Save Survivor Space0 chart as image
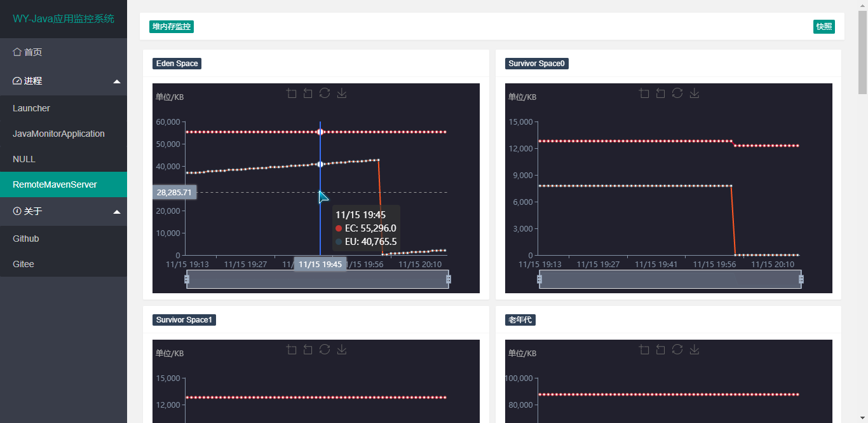This screenshot has width=868, height=423. point(695,94)
